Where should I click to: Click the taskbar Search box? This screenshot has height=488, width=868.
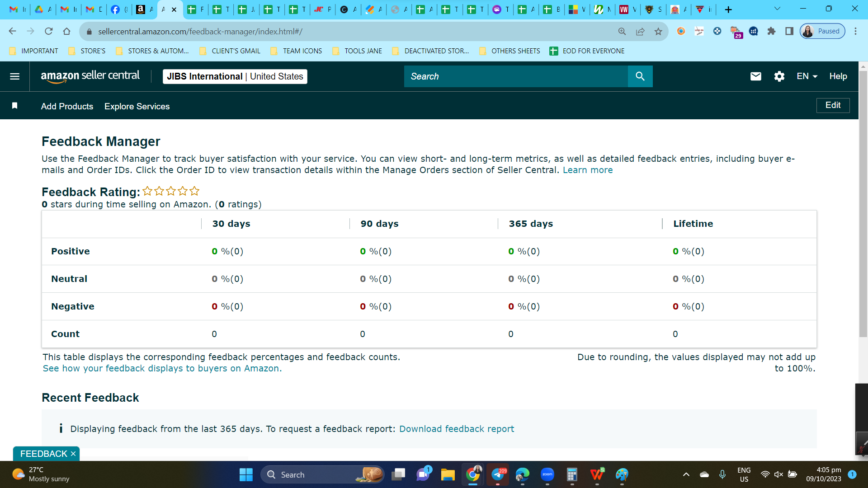pyautogui.click(x=322, y=474)
